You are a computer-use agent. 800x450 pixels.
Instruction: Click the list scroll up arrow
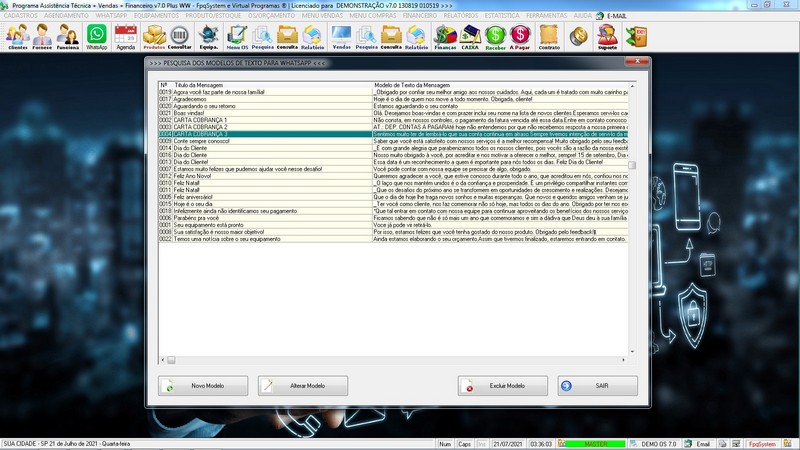point(632,86)
